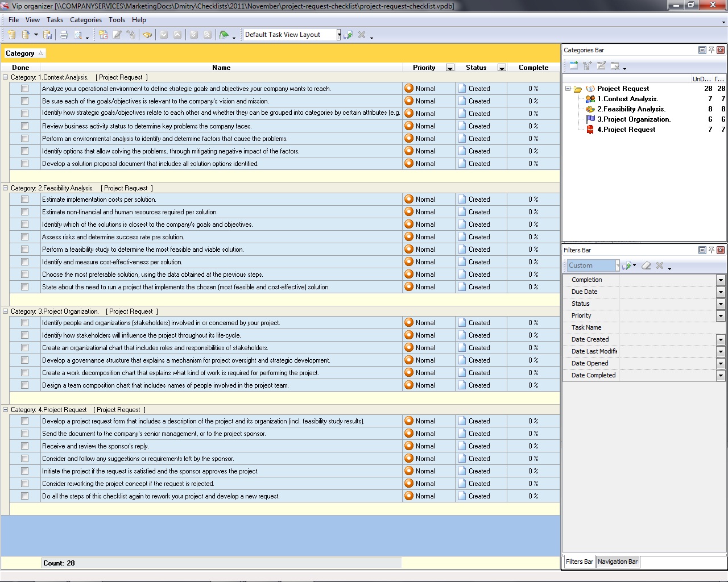Click the save database disk icon
This screenshot has width=728, height=582.
tap(48, 35)
